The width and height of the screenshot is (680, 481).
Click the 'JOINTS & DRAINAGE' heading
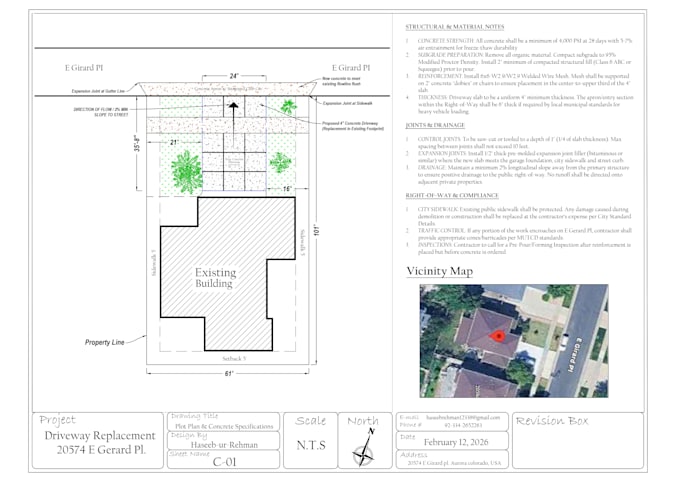pos(435,125)
